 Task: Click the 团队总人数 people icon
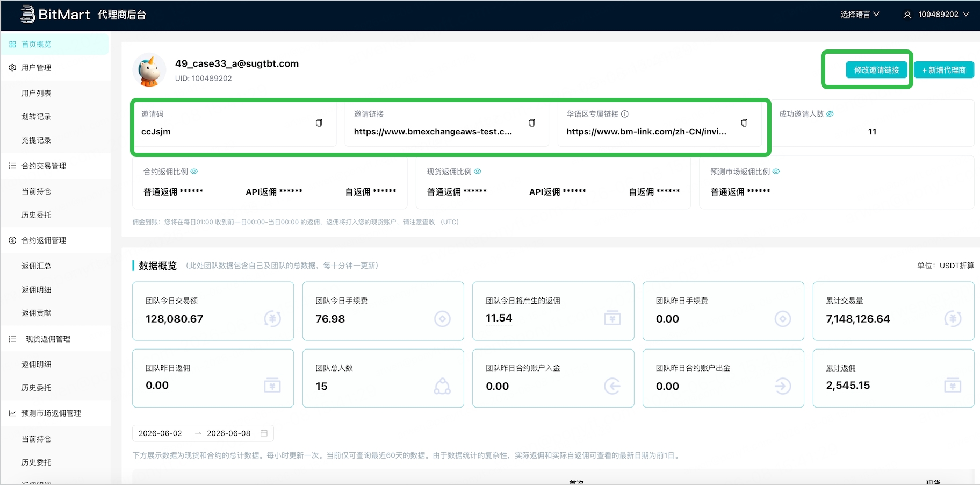coord(442,386)
